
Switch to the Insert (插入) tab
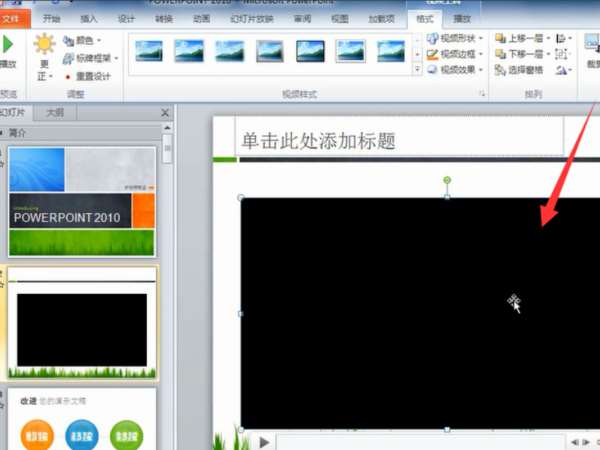tap(89, 19)
